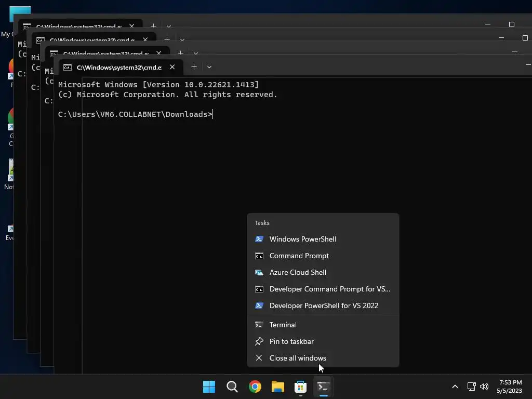Add new tab in front terminal window
This screenshot has width=532, height=399.
pyautogui.click(x=194, y=67)
